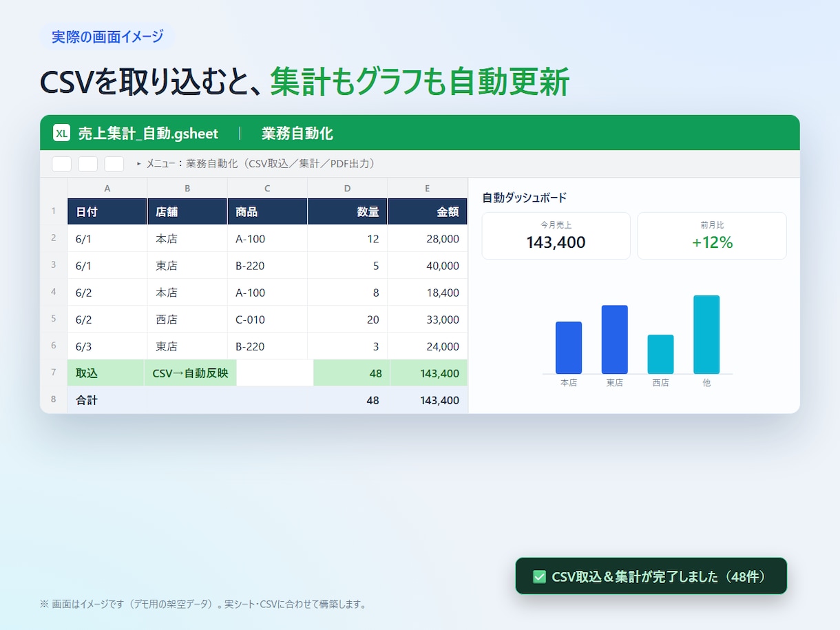The height and width of the screenshot is (630, 840).
Task: Click the 自動ダッシュボード heading
Action: [525, 198]
